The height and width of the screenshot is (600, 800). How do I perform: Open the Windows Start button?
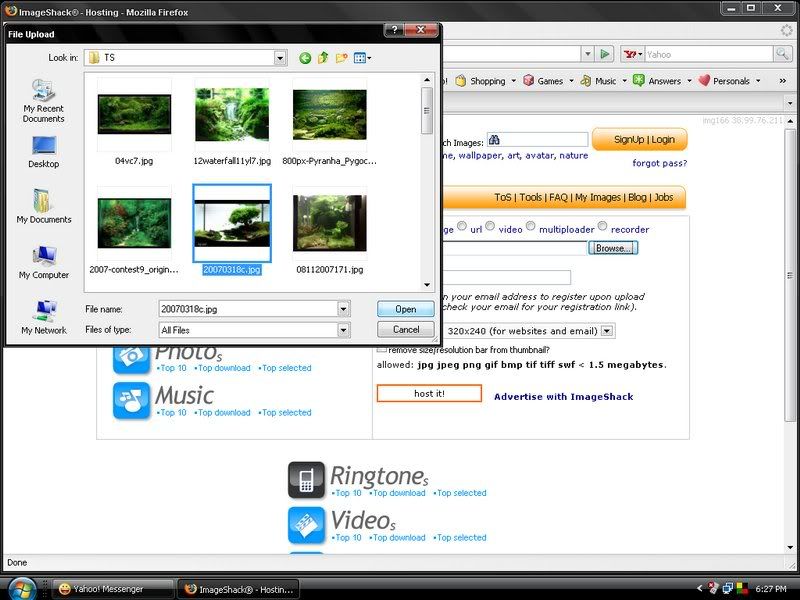click(22, 589)
